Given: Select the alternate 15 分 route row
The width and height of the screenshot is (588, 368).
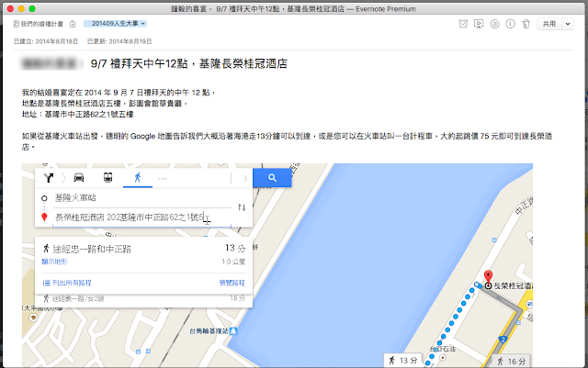Looking at the screenshot, I should [143, 298].
